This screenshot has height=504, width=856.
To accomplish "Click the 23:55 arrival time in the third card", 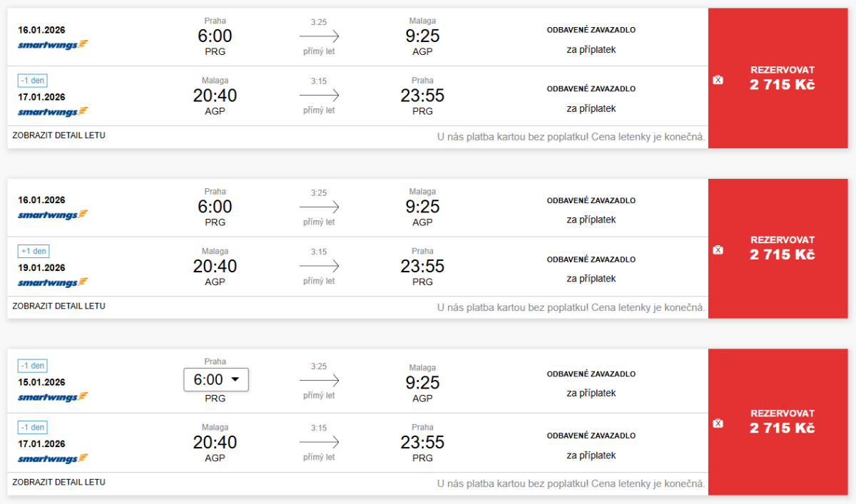I will click(x=422, y=443).
